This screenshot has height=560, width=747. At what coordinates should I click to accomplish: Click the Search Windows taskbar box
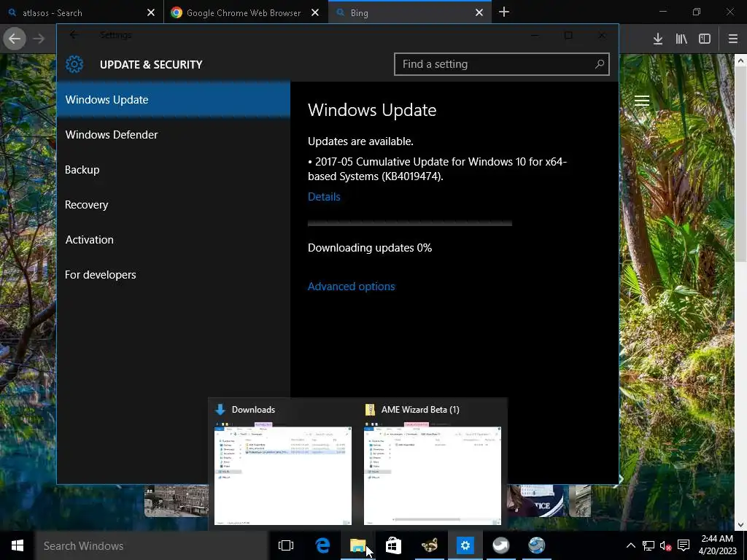pyautogui.click(x=151, y=545)
